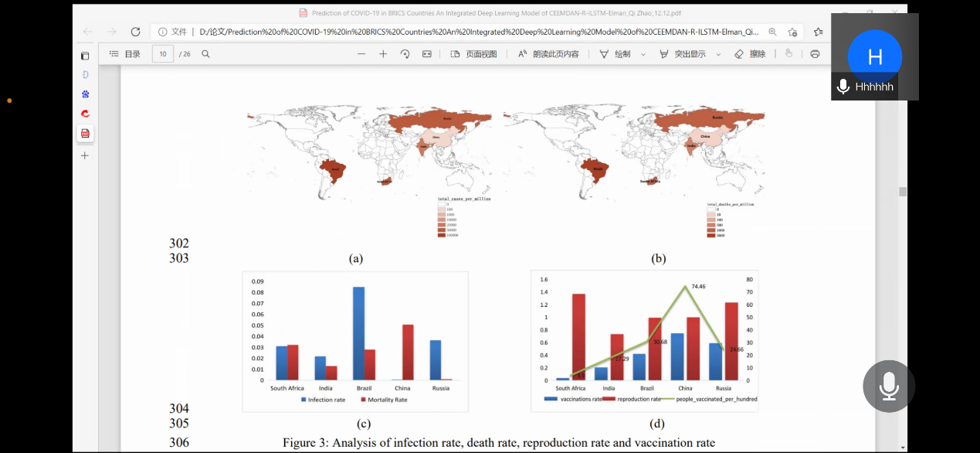Open PDF search with magnifier icon
Image resolution: width=980 pixels, height=453 pixels.
tap(205, 54)
